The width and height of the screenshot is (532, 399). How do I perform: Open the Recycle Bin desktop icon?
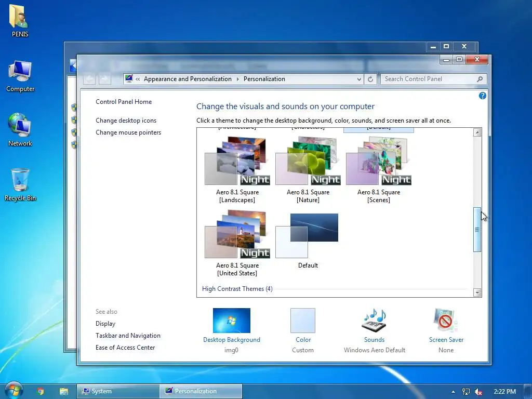[20, 185]
